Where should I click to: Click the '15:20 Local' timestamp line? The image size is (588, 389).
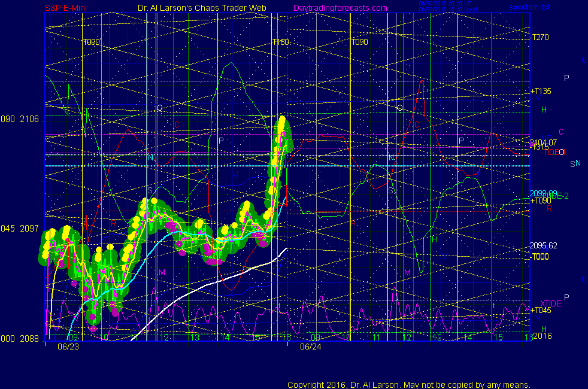click(448, 10)
